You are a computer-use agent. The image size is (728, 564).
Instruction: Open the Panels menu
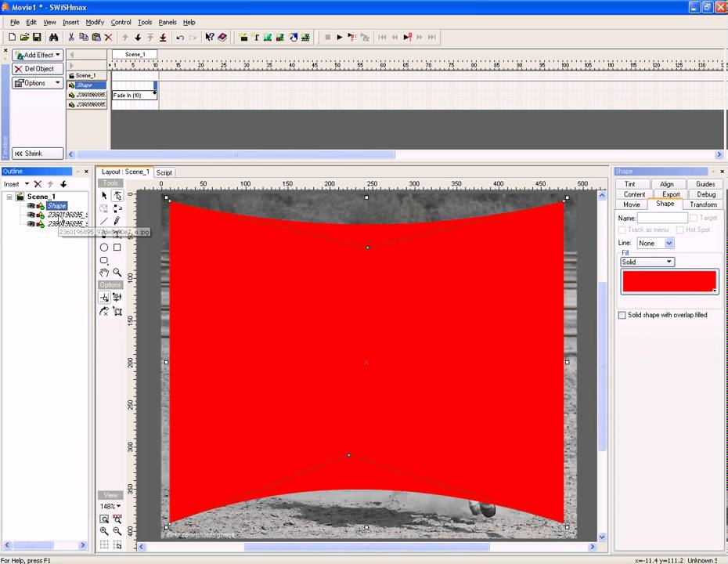point(168,22)
